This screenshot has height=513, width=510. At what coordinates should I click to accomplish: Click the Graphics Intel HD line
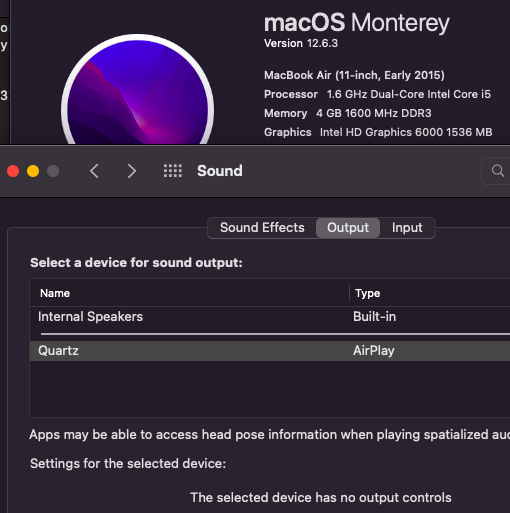click(x=378, y=132)
